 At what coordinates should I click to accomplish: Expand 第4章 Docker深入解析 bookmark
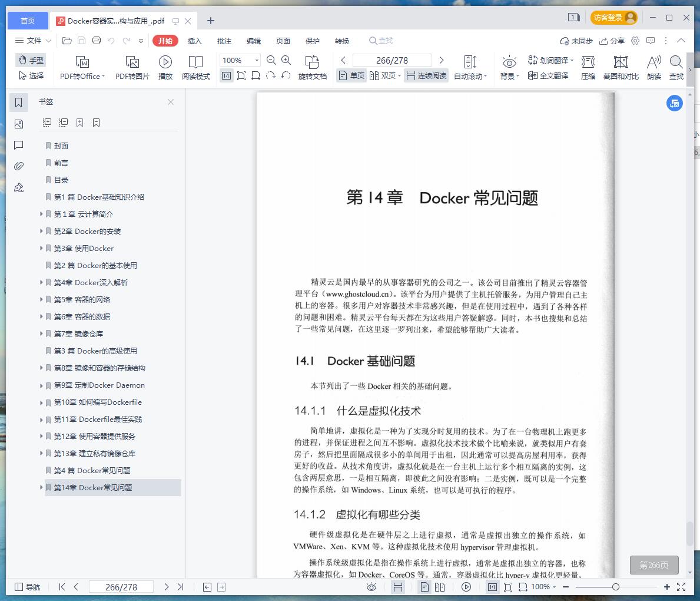click(41, 282)
